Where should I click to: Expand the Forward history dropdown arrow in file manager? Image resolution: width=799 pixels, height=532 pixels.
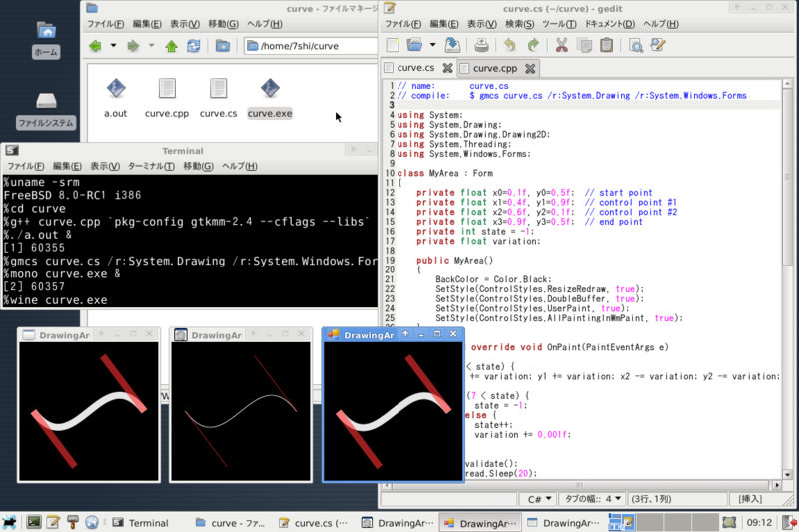[x=151, y=45]
